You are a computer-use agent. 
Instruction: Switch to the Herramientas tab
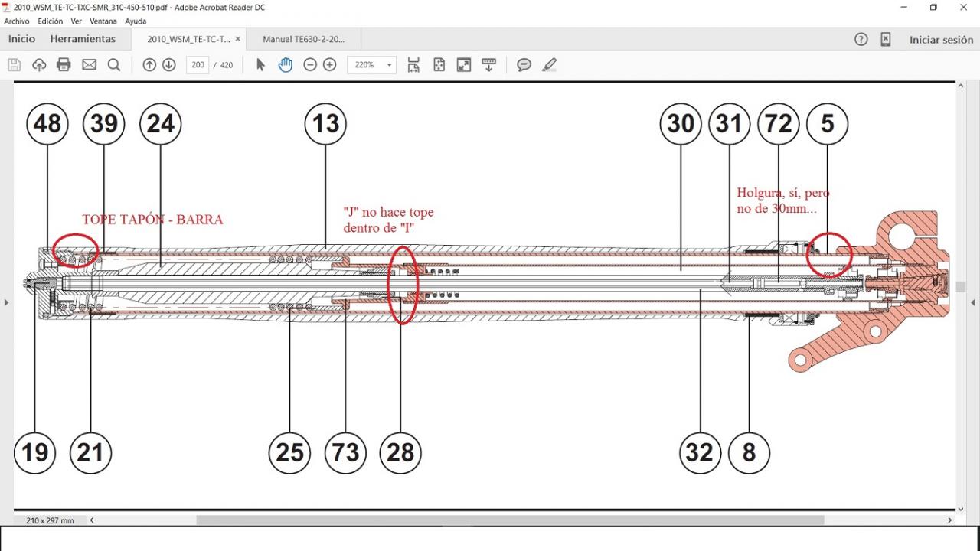click(x=83, y=39)
